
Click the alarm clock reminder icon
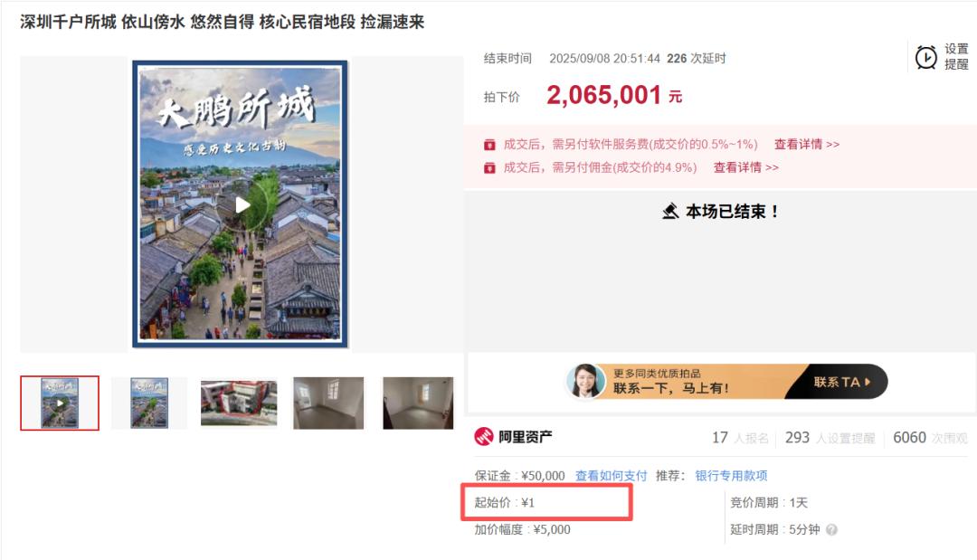pos(925,58)
